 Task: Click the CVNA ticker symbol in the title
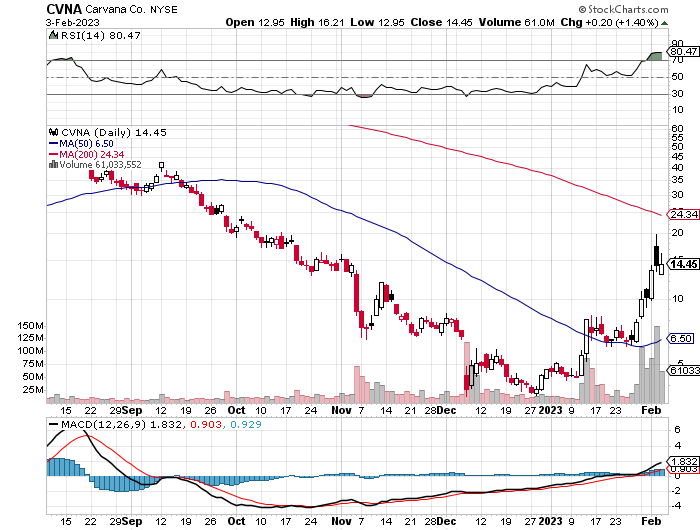[64, 9]
